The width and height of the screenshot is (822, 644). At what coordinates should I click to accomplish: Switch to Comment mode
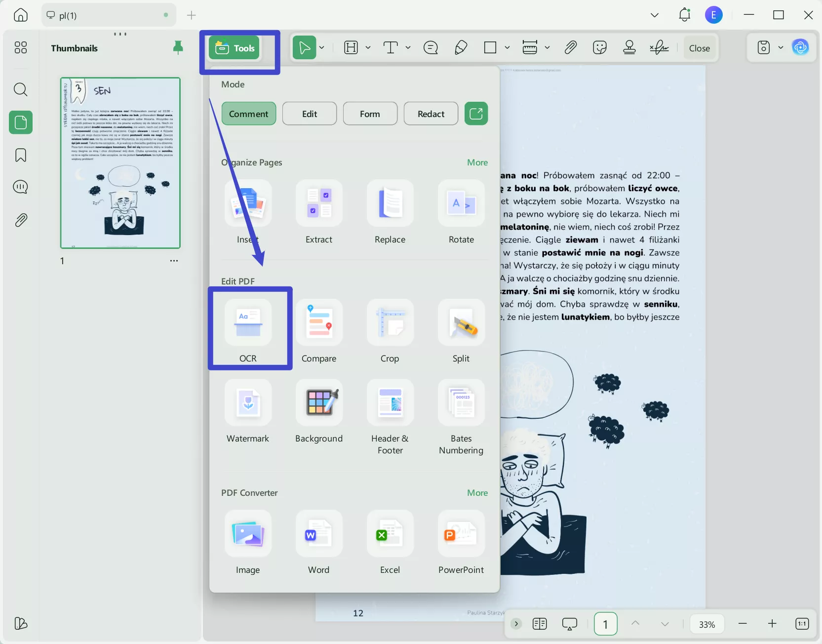point(248,114)
